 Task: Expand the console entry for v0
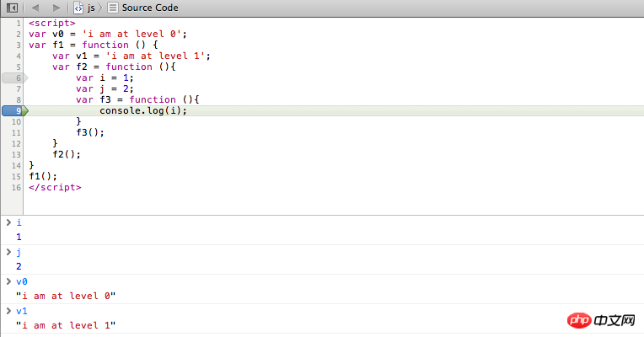tap(8, 281)
